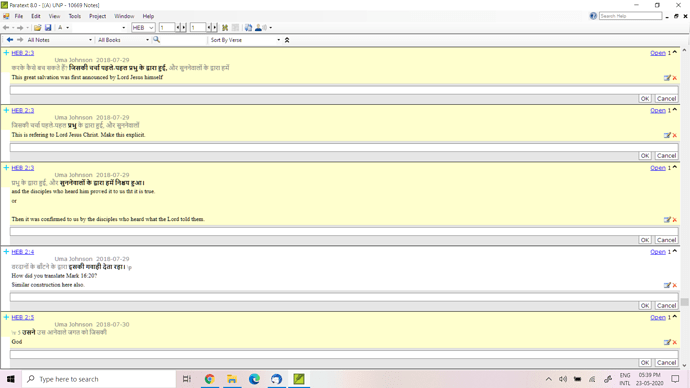Screen dimensions: 690x388
Task: Click the collapse all double-chevron icon
Action: pyautogui.click(x=287, y=40)
